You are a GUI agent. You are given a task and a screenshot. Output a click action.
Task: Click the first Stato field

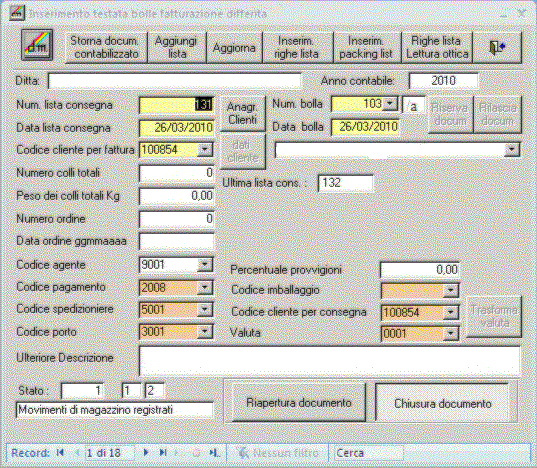[82, 391]
